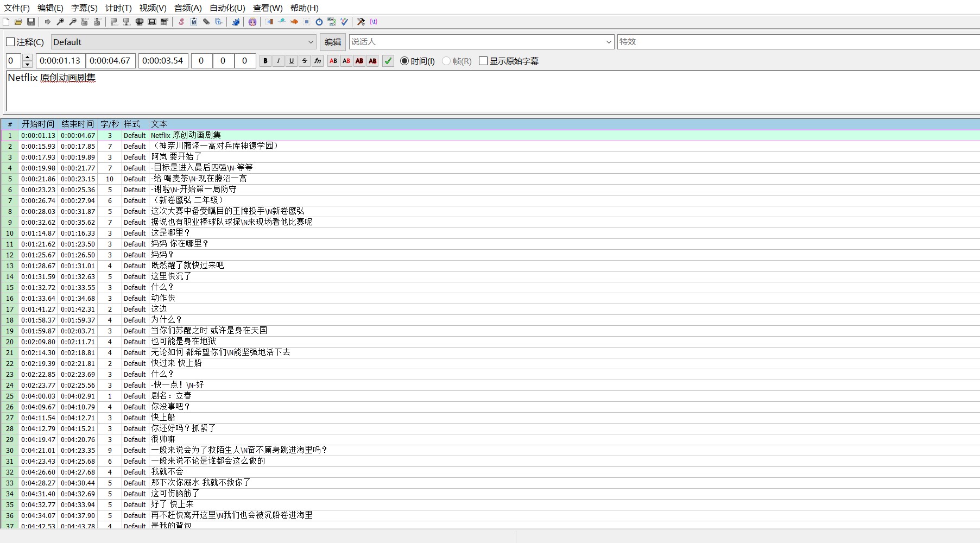The height and width of the screenshot is (543, 980).
Task: Open subtitles with the folder icon
Action: click(x=18, y=22)
